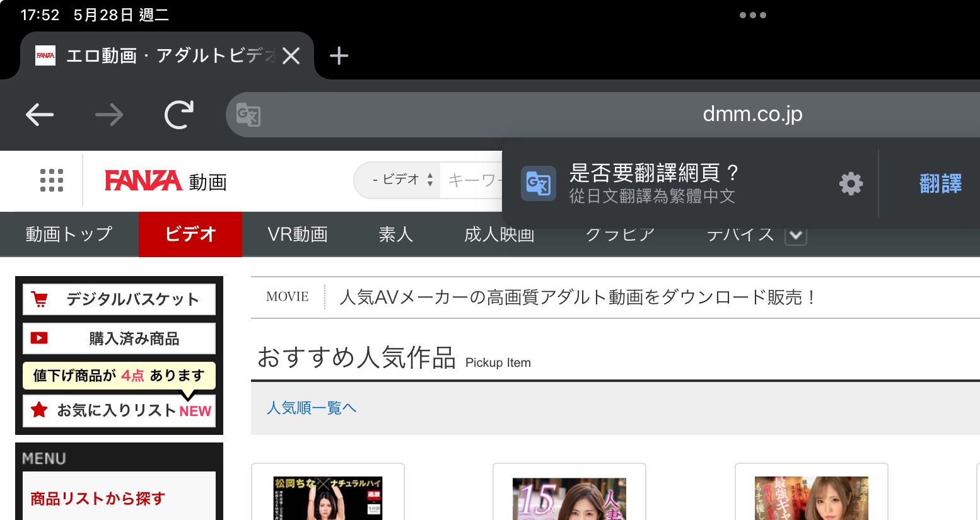Open the multitasking three-dots menu

click(753, 15)
